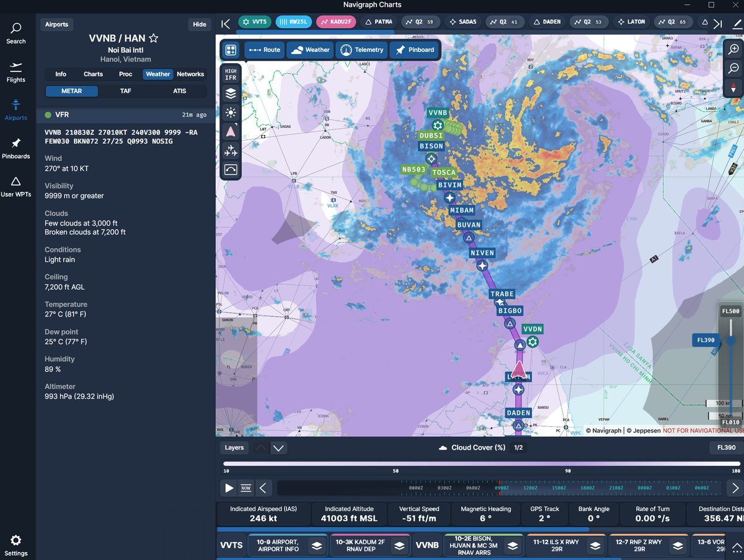Open the Settings gear
744x560 pixels.
coord(16,545)
